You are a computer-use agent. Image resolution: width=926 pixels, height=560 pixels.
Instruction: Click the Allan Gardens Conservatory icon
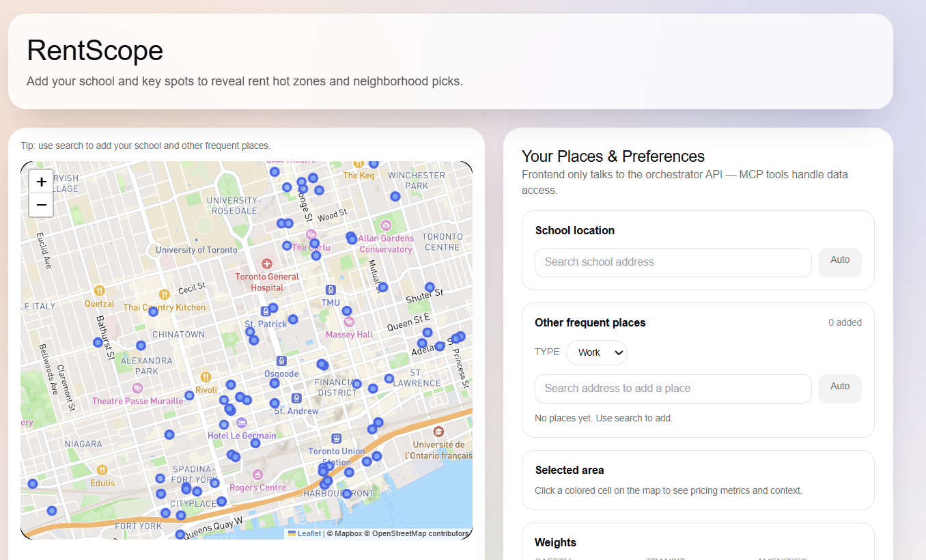pos(386,225)
